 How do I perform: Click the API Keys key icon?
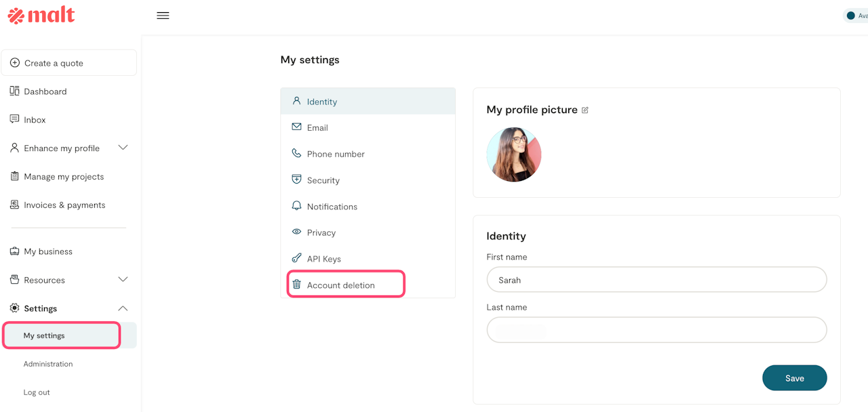click(296, 258)
